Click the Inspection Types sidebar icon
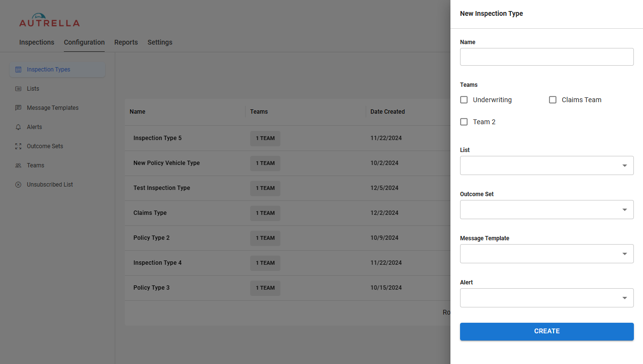 [x=18, y=70]
